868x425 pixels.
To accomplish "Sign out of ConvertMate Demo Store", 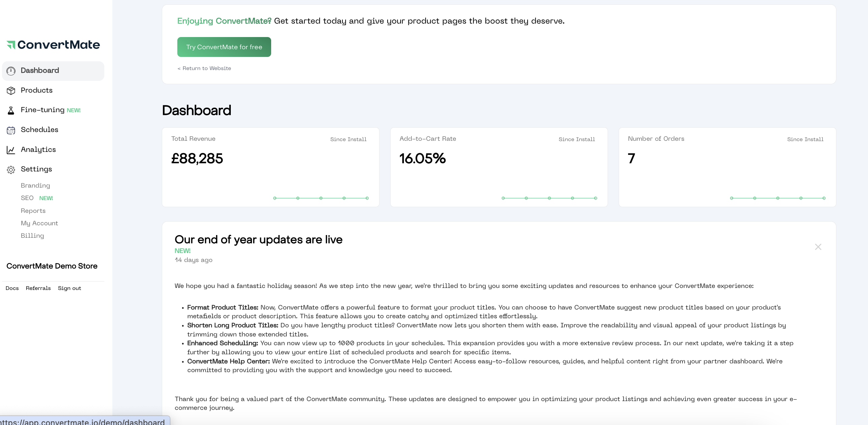I will click(x=69, y=288).
